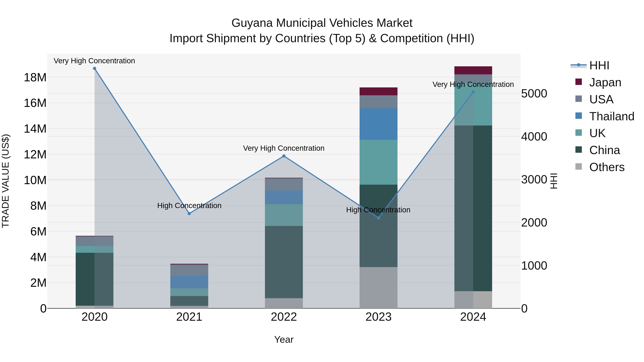Click the 2023 High Concentration annotation
This screenshot has height=362, width=644.
point(378,210)
